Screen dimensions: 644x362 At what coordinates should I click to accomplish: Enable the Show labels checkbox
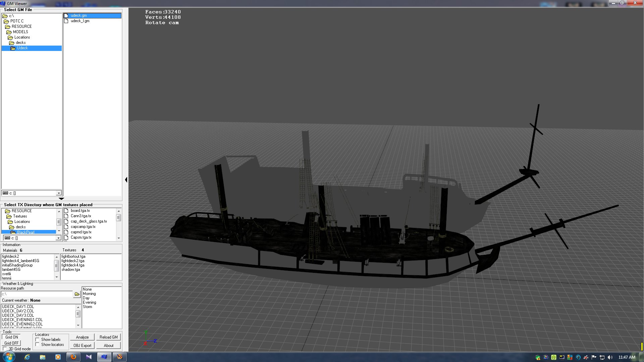tap(38, 340)
